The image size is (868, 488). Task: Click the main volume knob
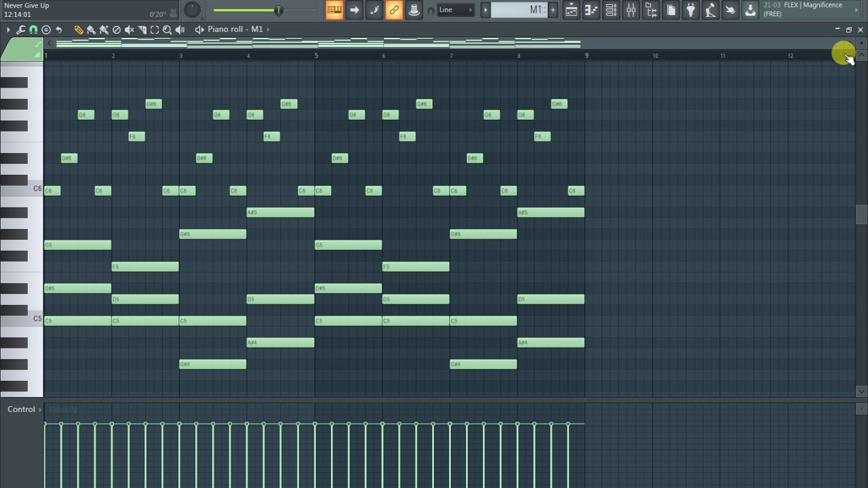tap(193, 9)
